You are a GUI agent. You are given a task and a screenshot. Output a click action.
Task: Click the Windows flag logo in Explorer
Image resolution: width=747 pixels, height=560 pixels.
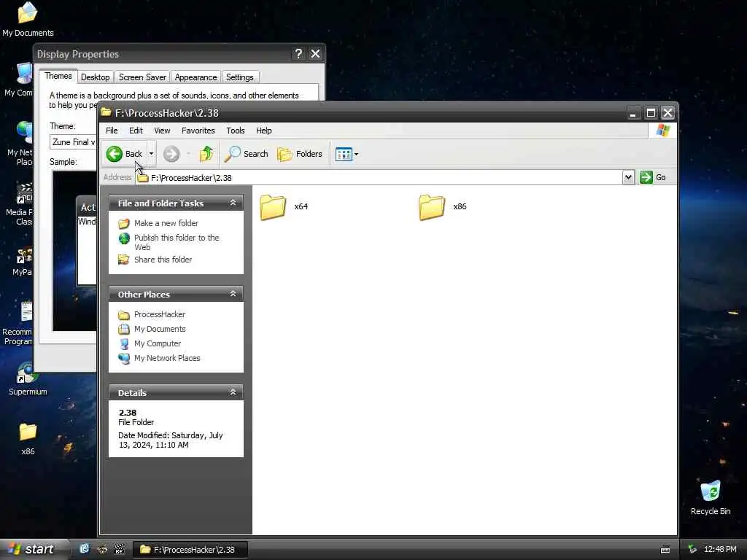[662, 131]
